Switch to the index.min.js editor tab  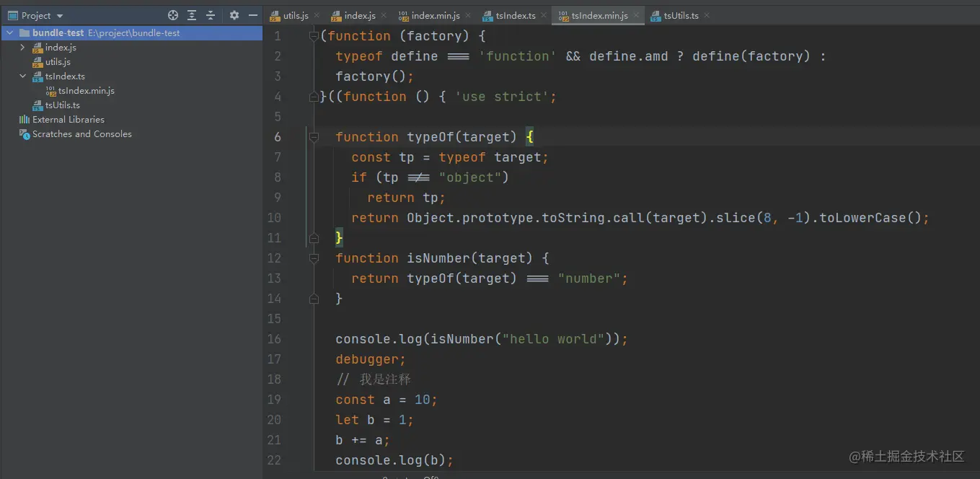click(x=436, y=16)
